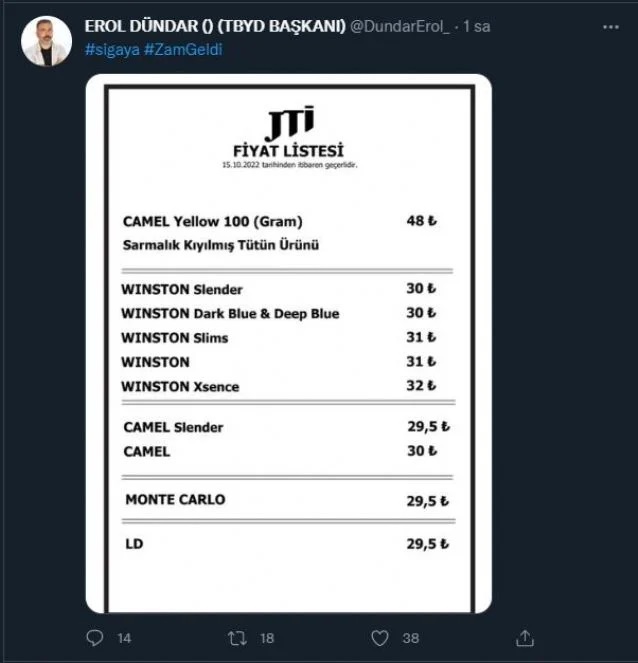Viewport: 638px width, 663px height.
Task: Open the JTI price list image
Action: tap(289, 343)
